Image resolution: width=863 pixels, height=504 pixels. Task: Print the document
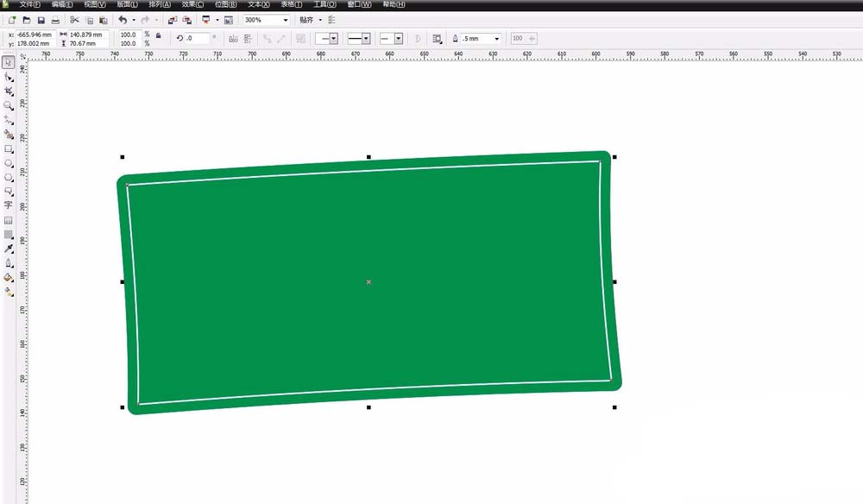(x=55, y=20)
